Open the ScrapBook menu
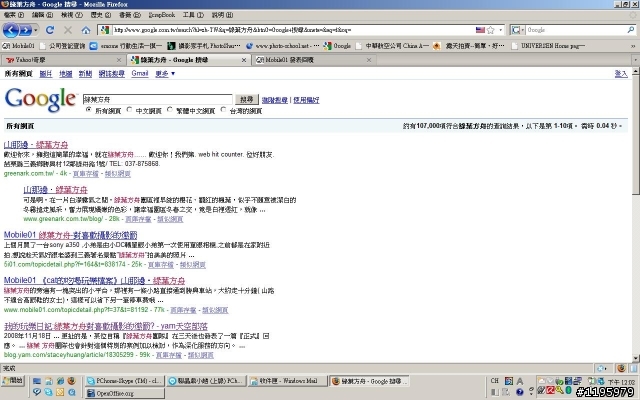640x400 pixels. 162,15
